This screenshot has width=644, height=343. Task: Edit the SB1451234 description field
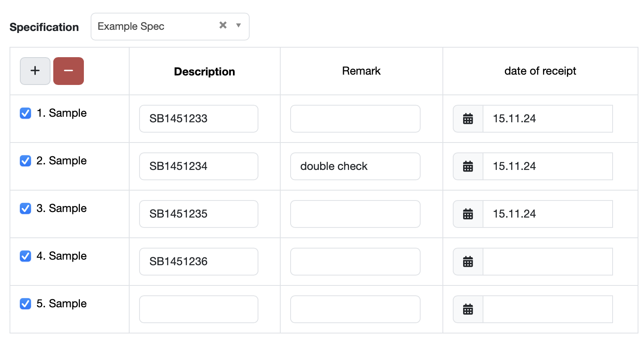(x=198, y=166)
